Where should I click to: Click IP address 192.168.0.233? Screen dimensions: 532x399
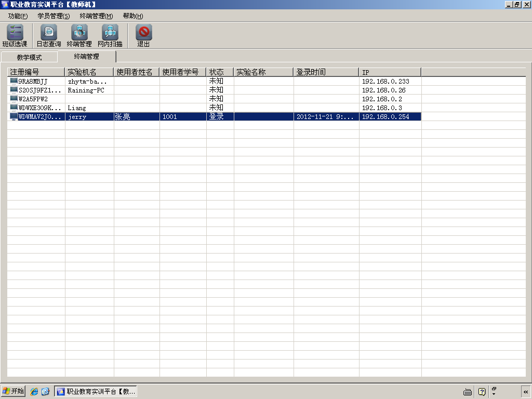(x=385, y=82)
